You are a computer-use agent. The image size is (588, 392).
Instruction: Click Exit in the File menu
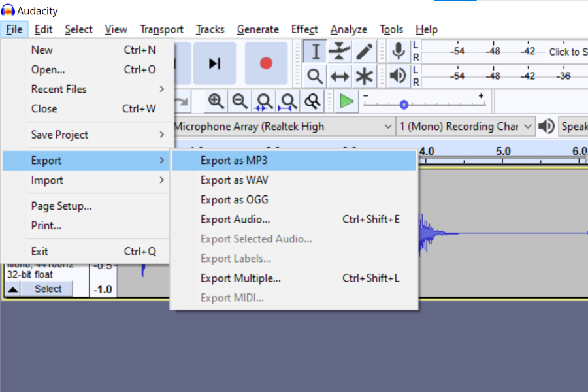pos(87,252)
